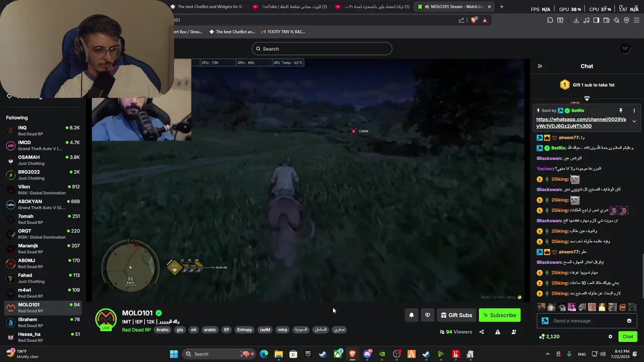Switch input language ENG
Image resolution: width=644 pixels, height=362 pixels.
click(x=582, y=354)
